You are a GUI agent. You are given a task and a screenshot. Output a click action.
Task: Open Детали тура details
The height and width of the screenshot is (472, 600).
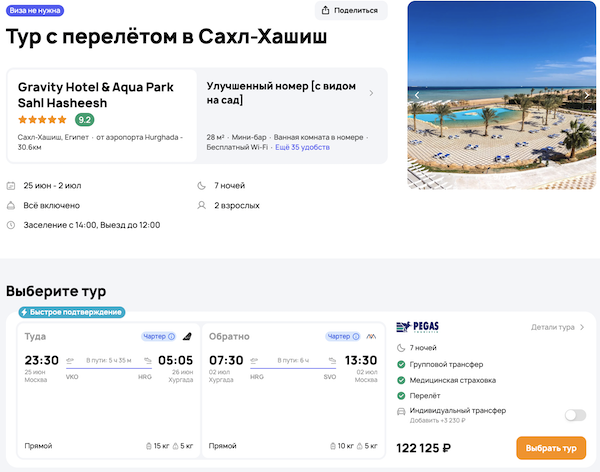558,327
